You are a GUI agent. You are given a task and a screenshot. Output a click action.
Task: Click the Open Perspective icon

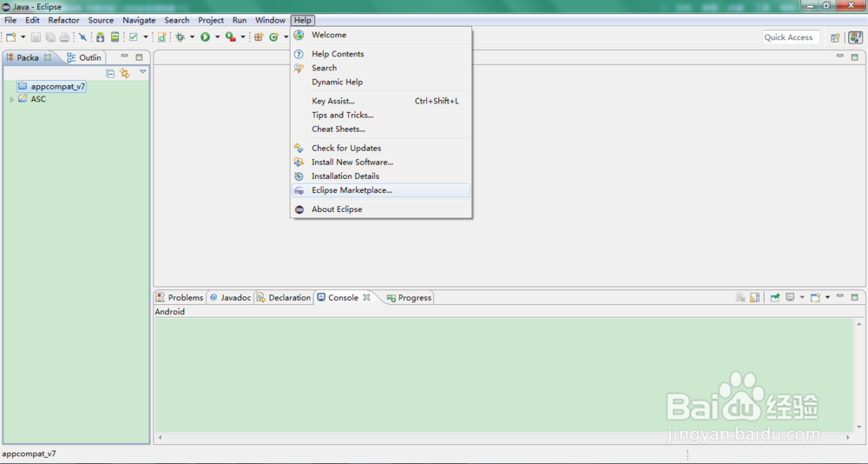[835, 37]
